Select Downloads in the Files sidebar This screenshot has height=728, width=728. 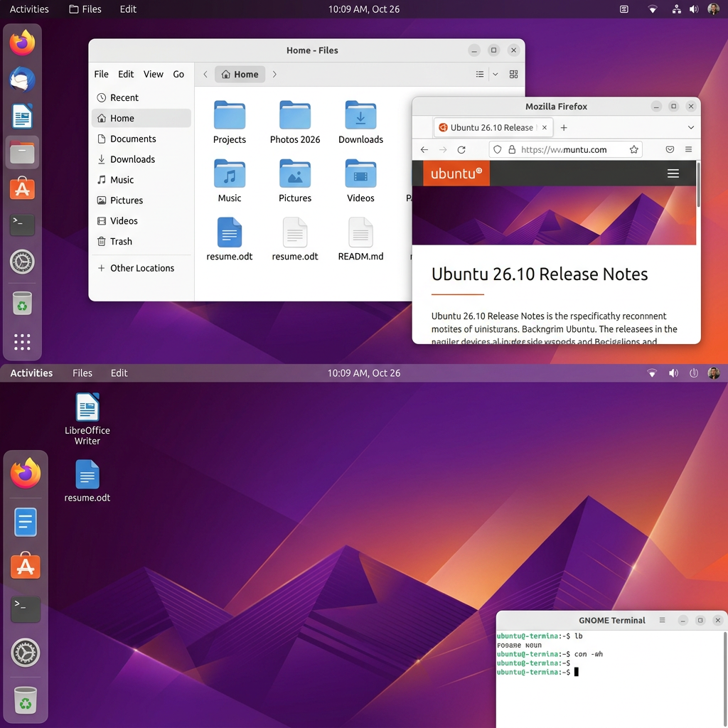[x=141, y=159]
